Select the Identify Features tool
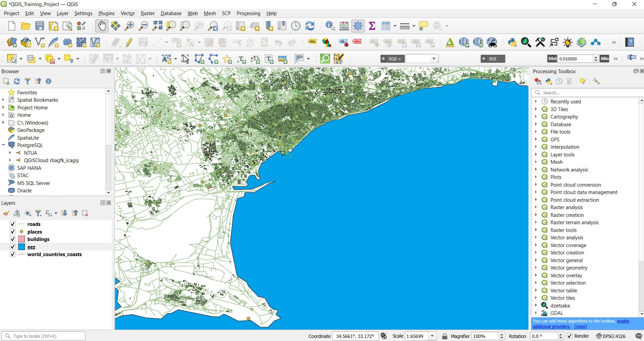The image size is (644, 341). (330, 26)
